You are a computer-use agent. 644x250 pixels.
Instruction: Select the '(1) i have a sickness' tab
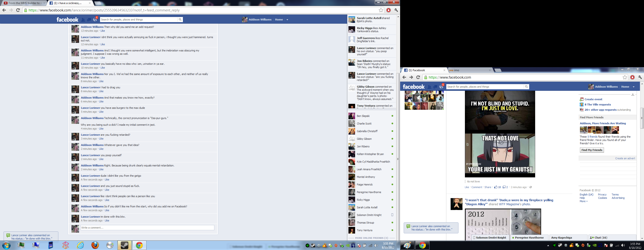point(70,3)
